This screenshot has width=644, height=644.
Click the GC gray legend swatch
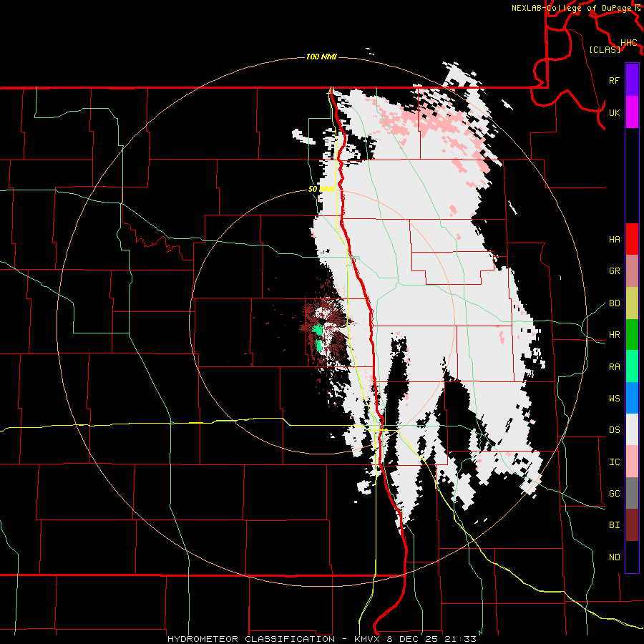632,493
